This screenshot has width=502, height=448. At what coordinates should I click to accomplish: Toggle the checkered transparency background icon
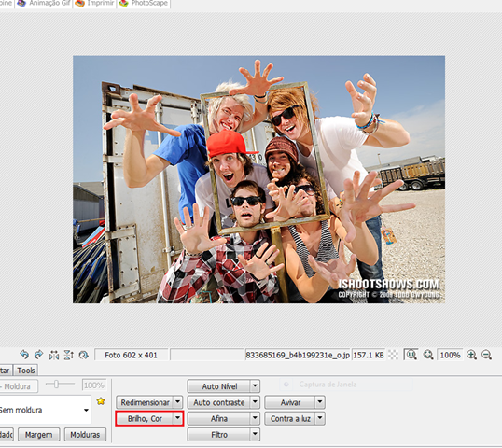click(x=393, y=355)
